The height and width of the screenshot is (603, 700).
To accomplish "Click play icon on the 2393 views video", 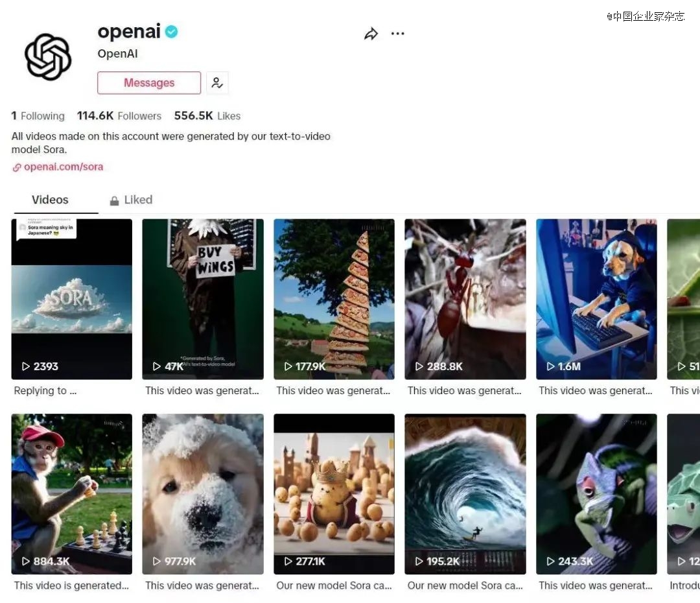I will pyautogui.click(x=26, y=366).
